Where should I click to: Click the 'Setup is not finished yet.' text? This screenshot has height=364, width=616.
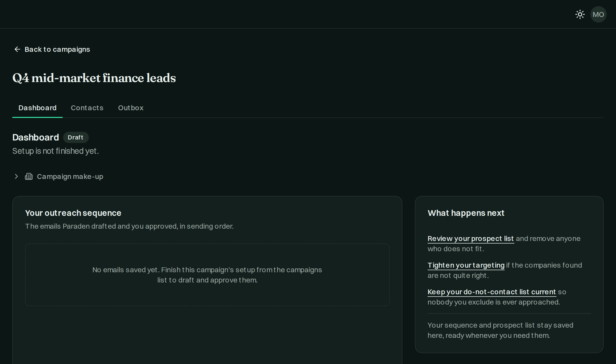pos(56,151)
